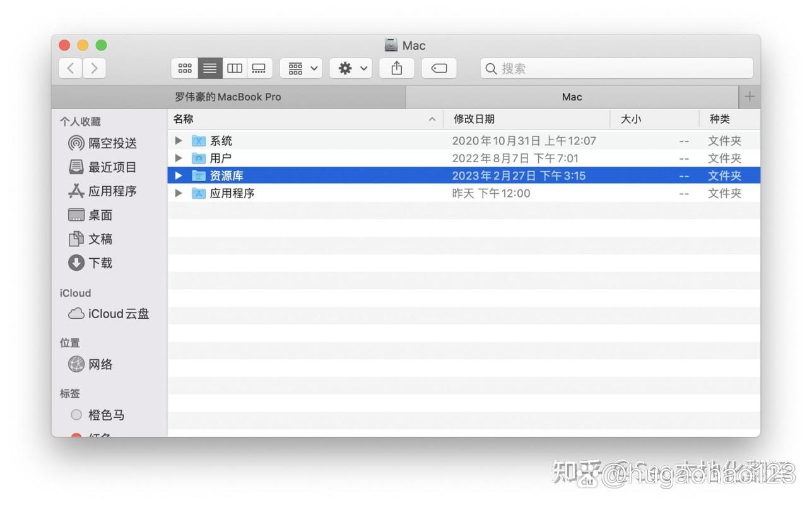Switch to column view mode
The width and height of the screenshot is (812, 505).
coord(234,68)
